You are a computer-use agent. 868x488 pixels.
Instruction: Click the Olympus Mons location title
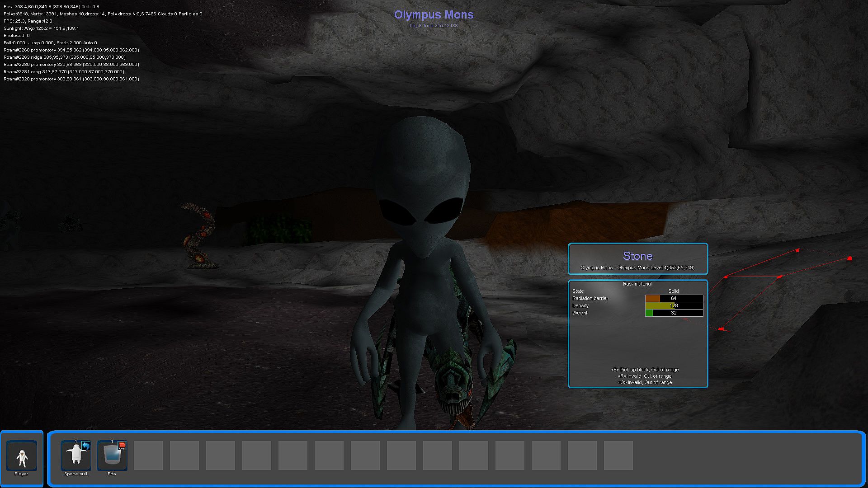(434, 15)
